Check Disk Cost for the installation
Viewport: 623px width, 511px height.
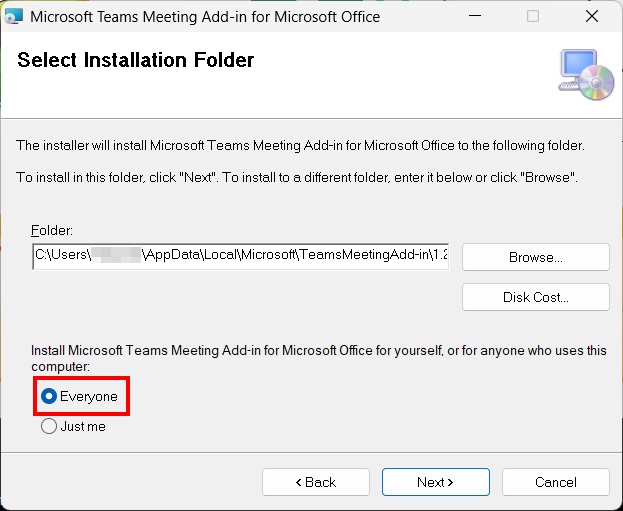tap(535, 297)
